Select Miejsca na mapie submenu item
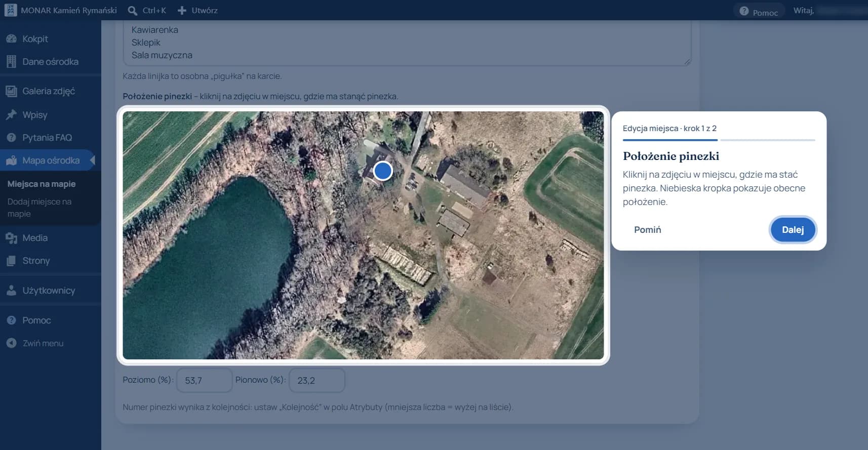This screenshot has width=868, height=450. [x=42, y=184]
